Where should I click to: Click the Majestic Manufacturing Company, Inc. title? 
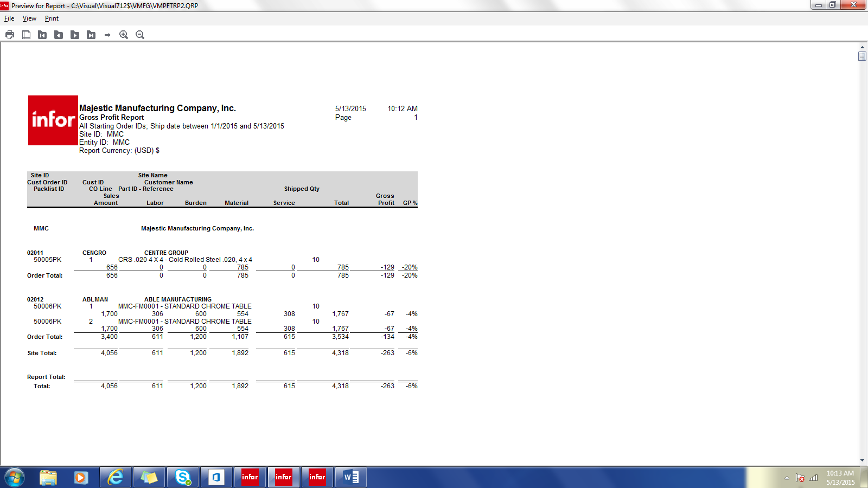(157, 108)
